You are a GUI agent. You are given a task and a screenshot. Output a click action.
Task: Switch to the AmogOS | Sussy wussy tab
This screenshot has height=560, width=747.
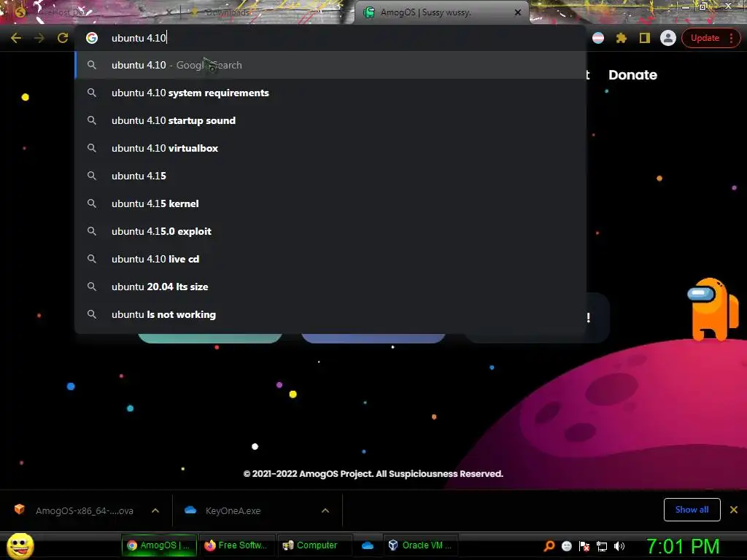coord(441,12)
